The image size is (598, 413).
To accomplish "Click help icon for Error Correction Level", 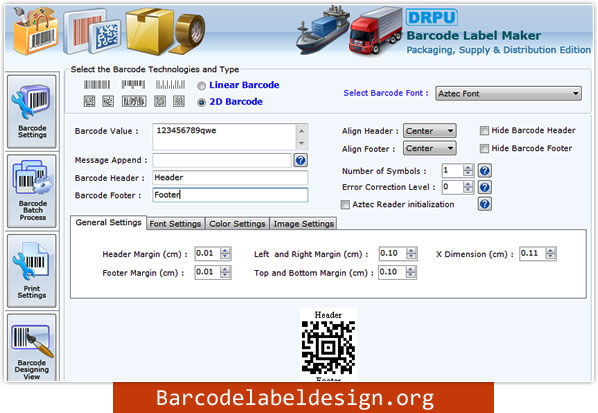I will point(485,187).
